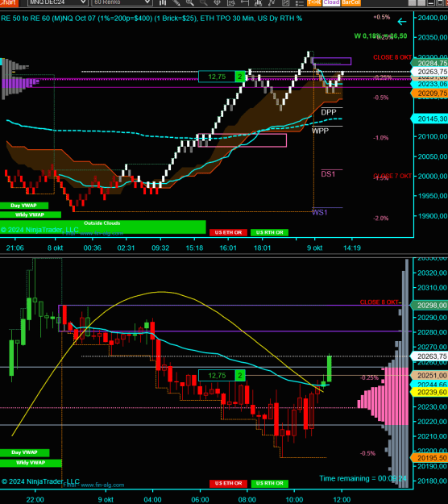Activate the zoom in magnifier icon
The height and width of the screenshot is (504, 448).
[x=190, y=2]
